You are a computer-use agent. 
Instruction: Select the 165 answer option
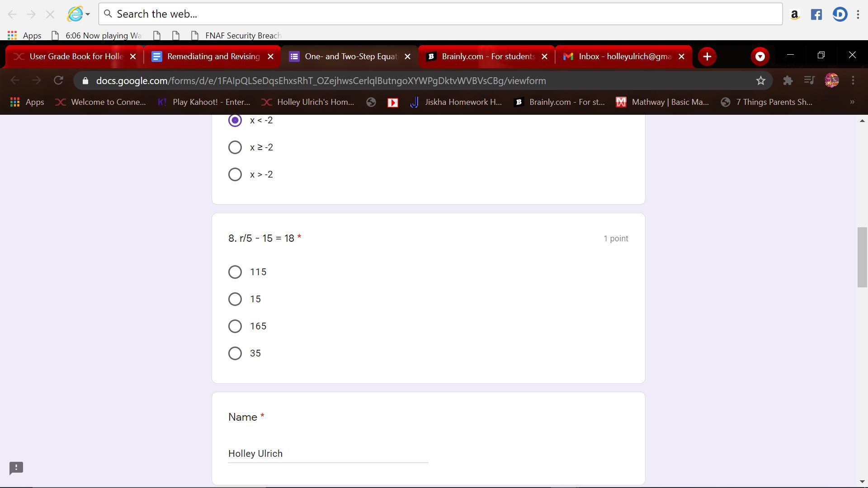[x=235, y=326]
